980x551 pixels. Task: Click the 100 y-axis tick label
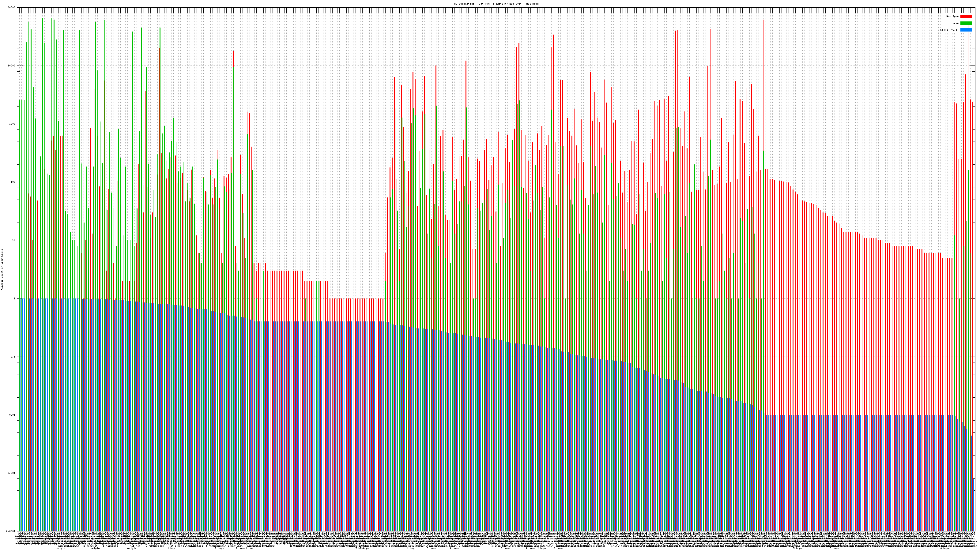tap(13, 182)
